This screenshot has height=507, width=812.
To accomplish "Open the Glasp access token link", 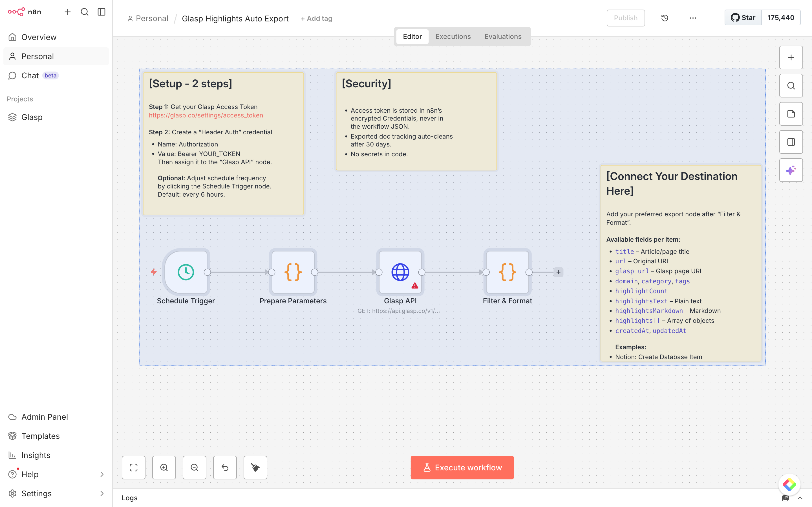I will 206,115.
